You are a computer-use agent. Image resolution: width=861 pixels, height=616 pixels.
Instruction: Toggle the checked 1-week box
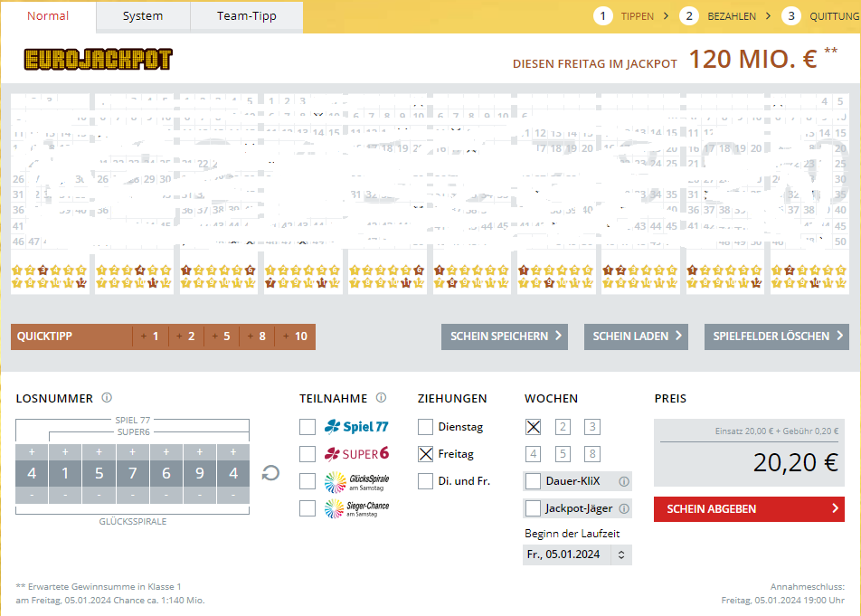534,427
